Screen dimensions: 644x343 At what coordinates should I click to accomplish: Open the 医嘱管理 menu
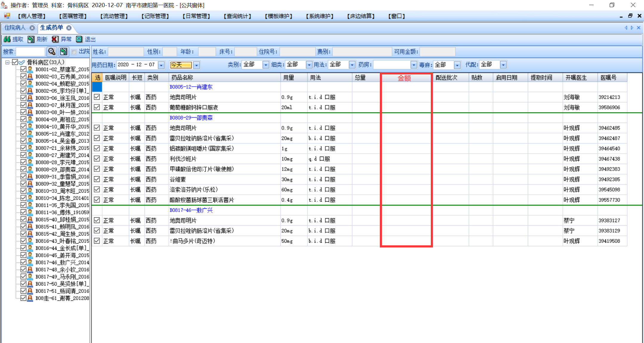coord(73,16)
